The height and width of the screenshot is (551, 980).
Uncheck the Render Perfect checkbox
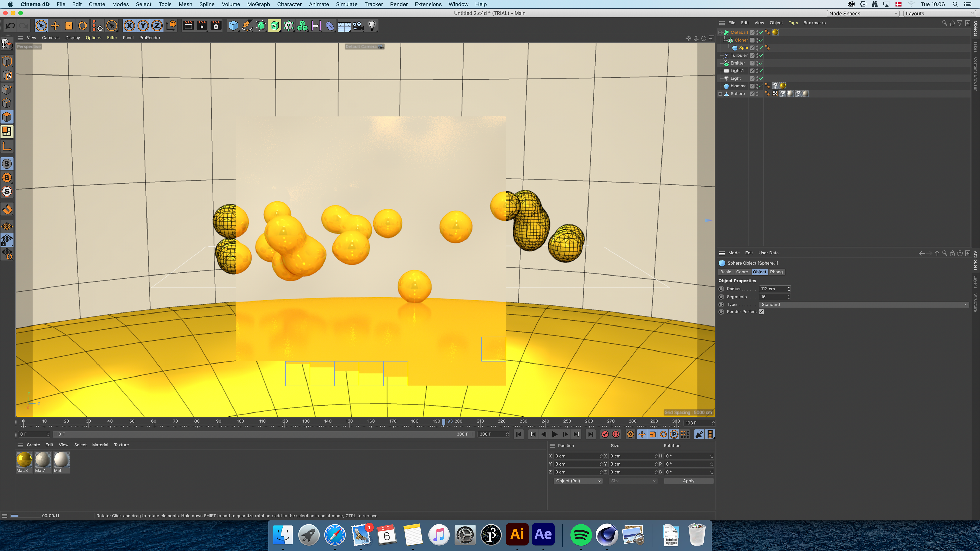(761, 312)
